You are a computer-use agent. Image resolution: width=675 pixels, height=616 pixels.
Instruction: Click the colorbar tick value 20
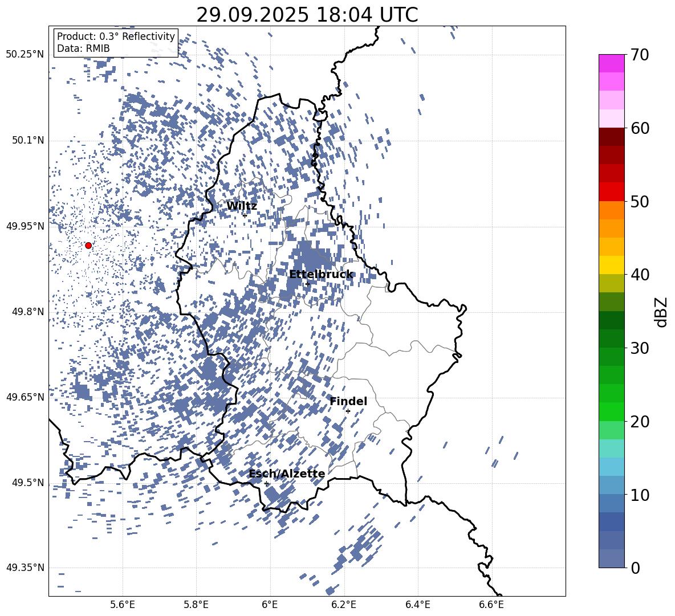(640, 421)
